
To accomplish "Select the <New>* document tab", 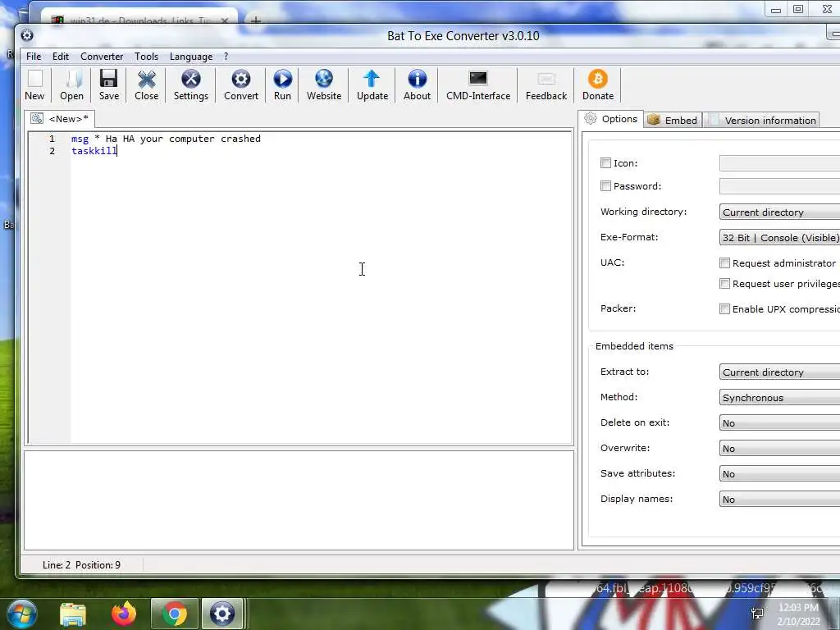I will (x=59, y=119).
